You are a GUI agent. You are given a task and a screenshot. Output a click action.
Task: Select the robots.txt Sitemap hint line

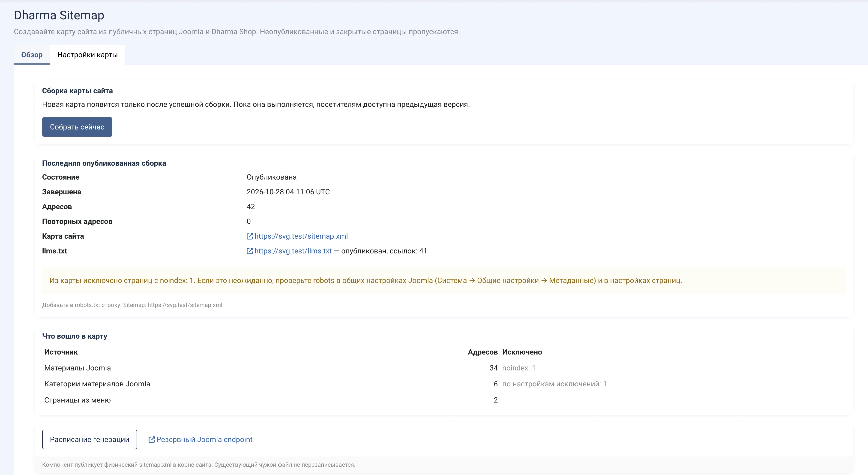pos(132,305)
